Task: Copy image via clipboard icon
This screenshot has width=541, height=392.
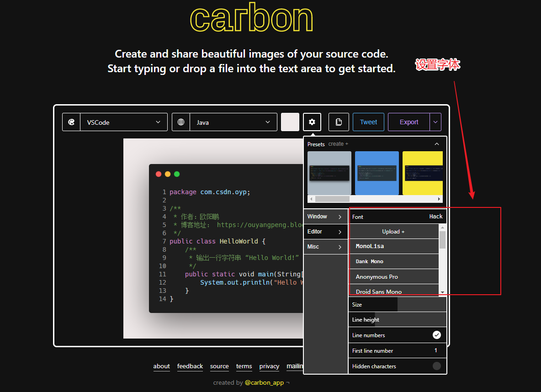Action: 339,122
